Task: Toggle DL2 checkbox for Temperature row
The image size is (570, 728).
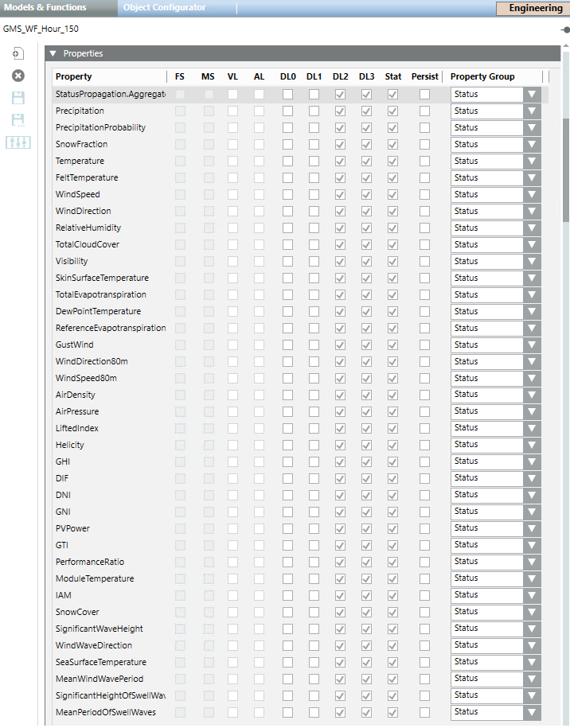Action: tap(340, 162)
